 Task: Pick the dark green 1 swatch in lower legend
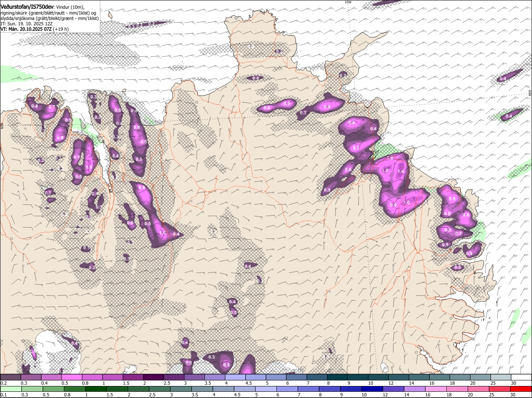(96, 389)
